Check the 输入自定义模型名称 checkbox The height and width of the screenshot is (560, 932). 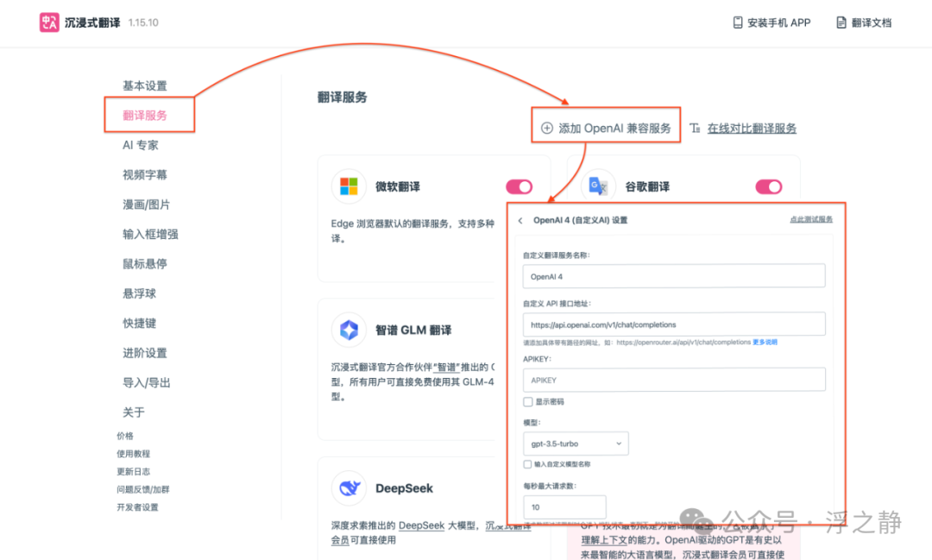pyautogui.click(x=527, y=464)
